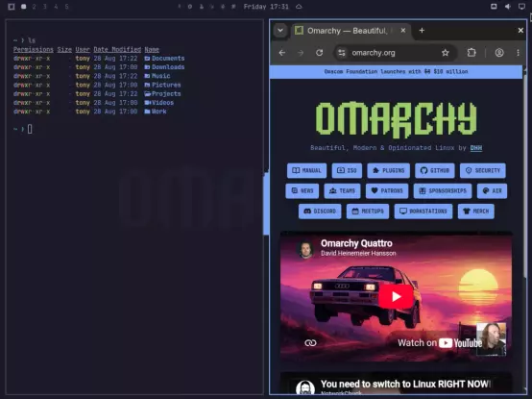Screen dimensions: 532x399
Task: Open the browser profile icon
Action: pyautogui.click(x=499, y=53)
